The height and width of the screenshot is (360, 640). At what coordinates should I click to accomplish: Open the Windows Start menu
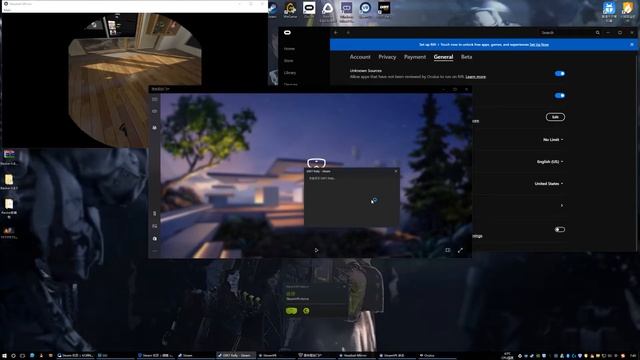tap(4, 356)
